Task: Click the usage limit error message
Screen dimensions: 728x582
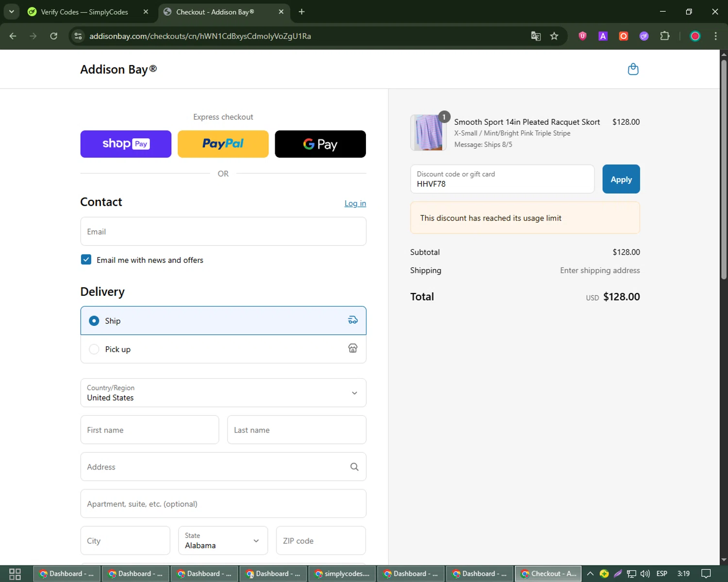Action: 525,218
